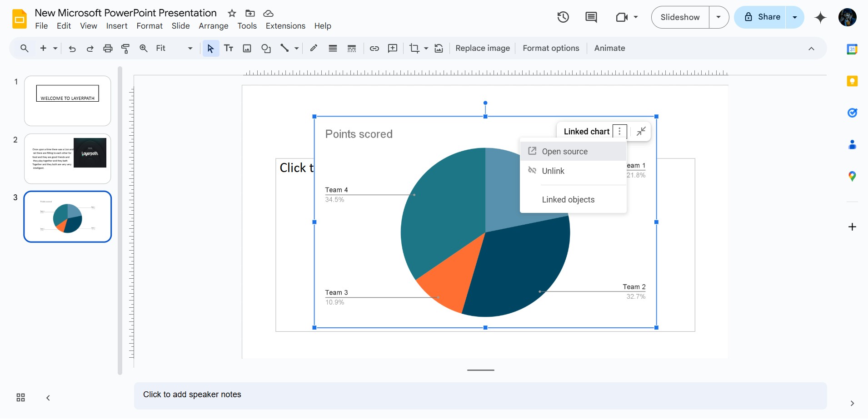
Task: Choose Unlink from linked chart menu
Action: (573, 171)
